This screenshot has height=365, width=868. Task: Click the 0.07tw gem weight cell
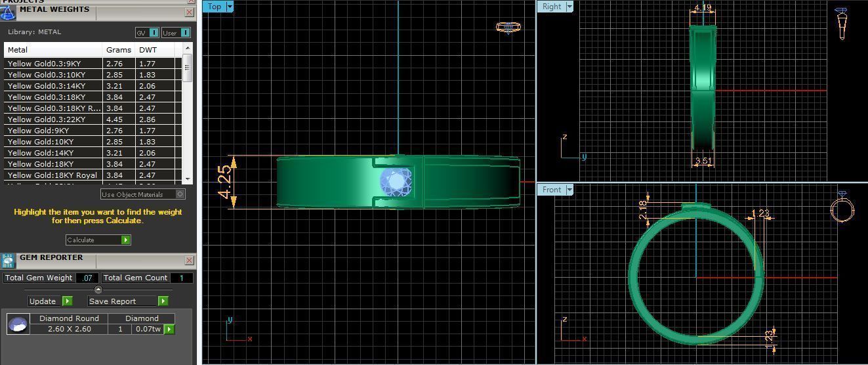coord(148,329)
